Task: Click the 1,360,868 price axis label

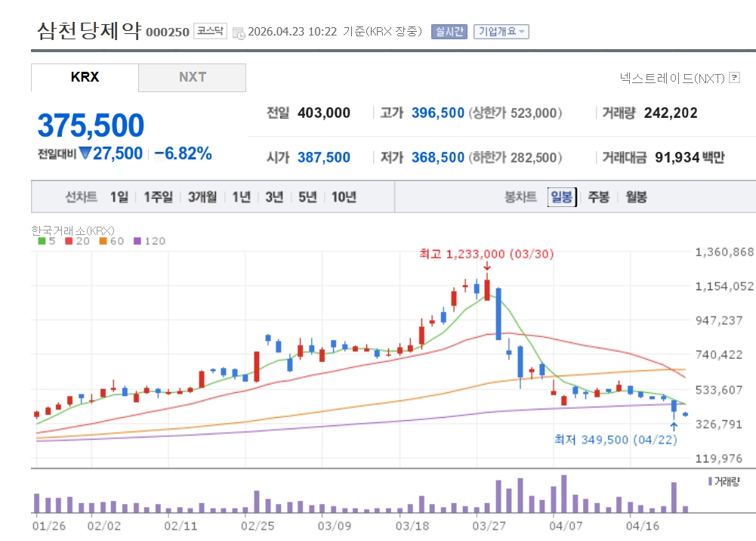Action: click(x=724, y=252)
